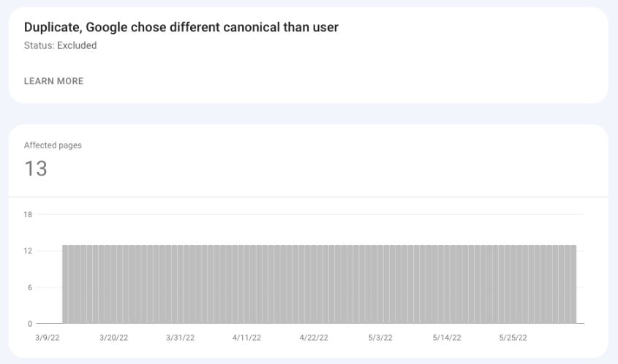Select the affected pages count 13
This screenshot has width=618, height=364.
click(x=36, y=169)
